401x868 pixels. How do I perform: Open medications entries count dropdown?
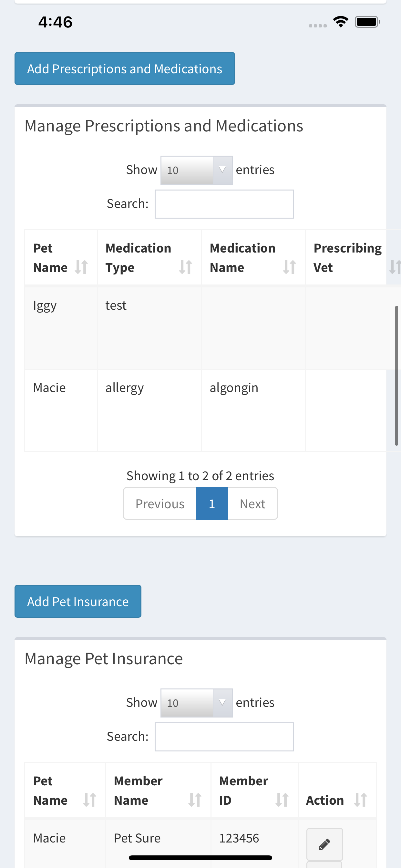[x=197, y=170]
